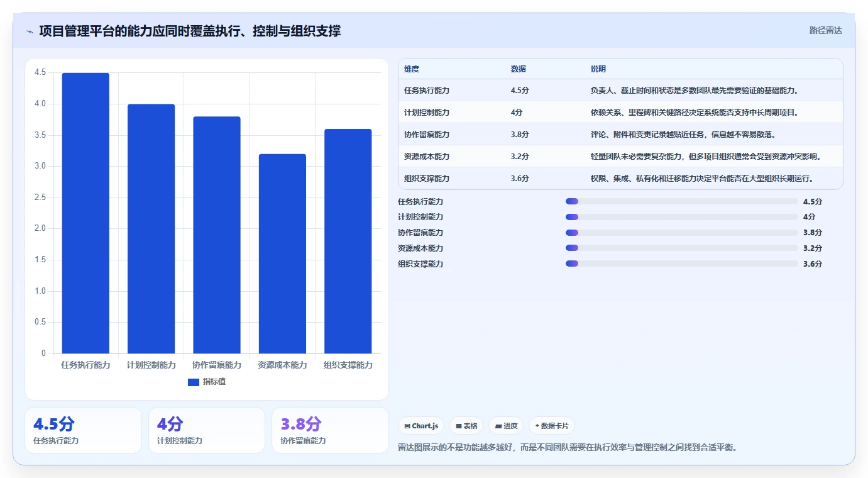Click the 4.5分 value in the table
This screenshot has width=868, height=478.
click(x=520, y=91)
